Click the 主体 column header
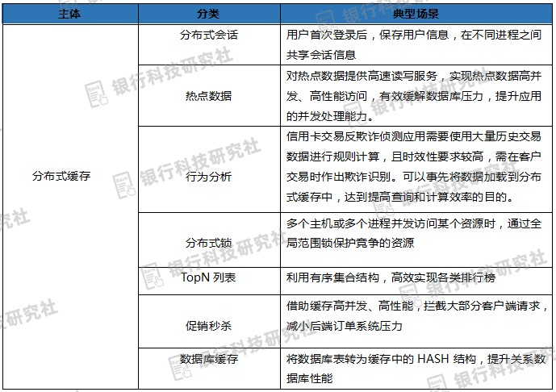Viewport: 556px width, 392px height. [x=70, y=14]
